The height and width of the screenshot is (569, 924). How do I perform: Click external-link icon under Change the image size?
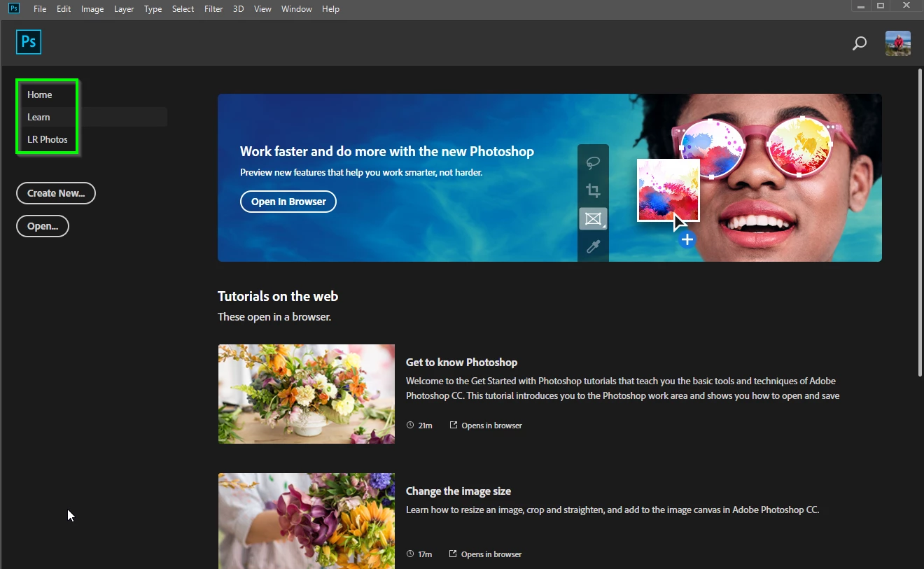pos(454,554)
